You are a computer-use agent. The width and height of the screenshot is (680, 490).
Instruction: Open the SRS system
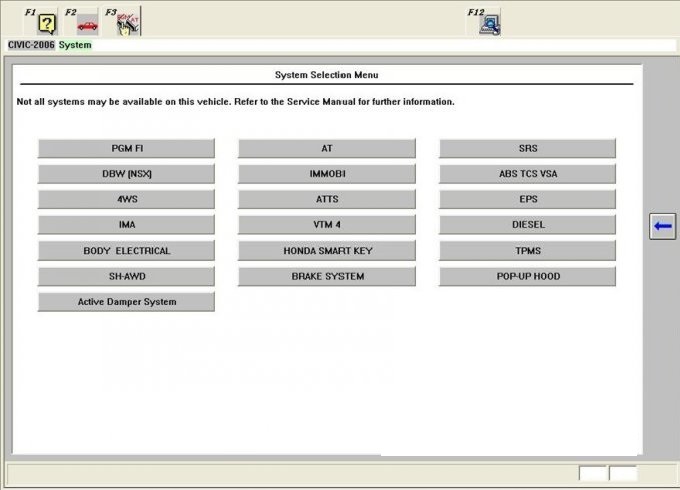click(x=527, y=148)
